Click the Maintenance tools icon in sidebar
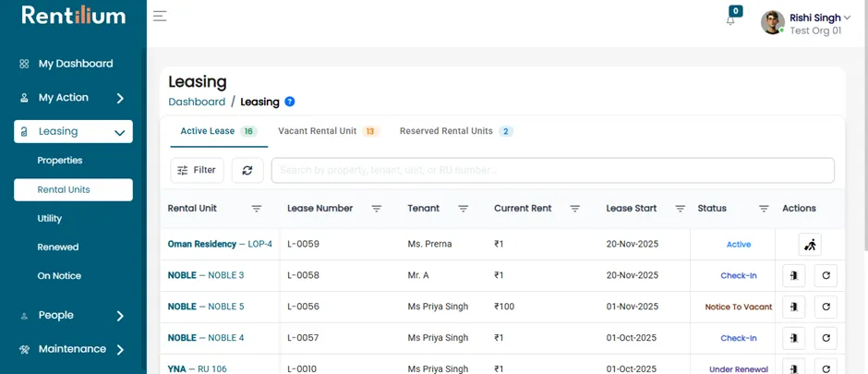 click(24, 349)
